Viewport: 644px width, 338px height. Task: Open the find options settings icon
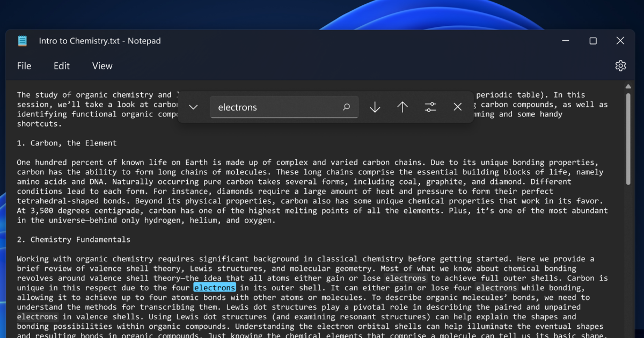click(430, 107)
